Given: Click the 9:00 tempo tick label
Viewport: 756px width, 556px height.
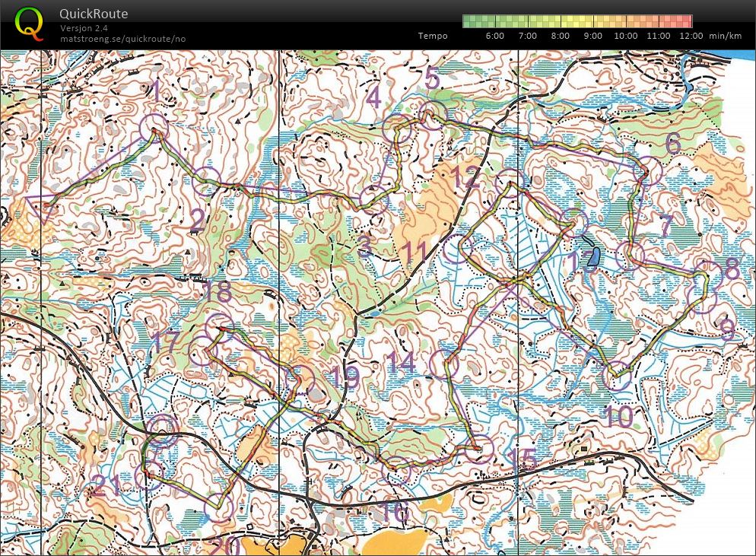Looking at the screenshot, I should 592,36.
